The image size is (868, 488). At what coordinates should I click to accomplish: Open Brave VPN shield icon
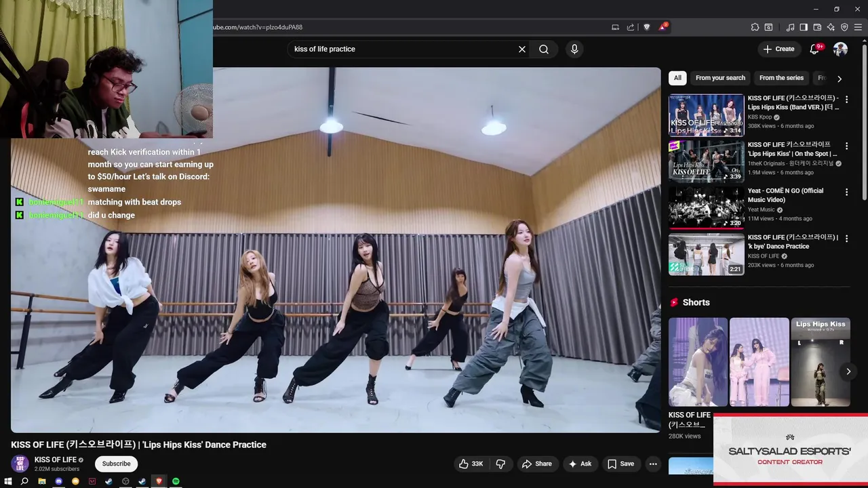click(x=844, y=27)
